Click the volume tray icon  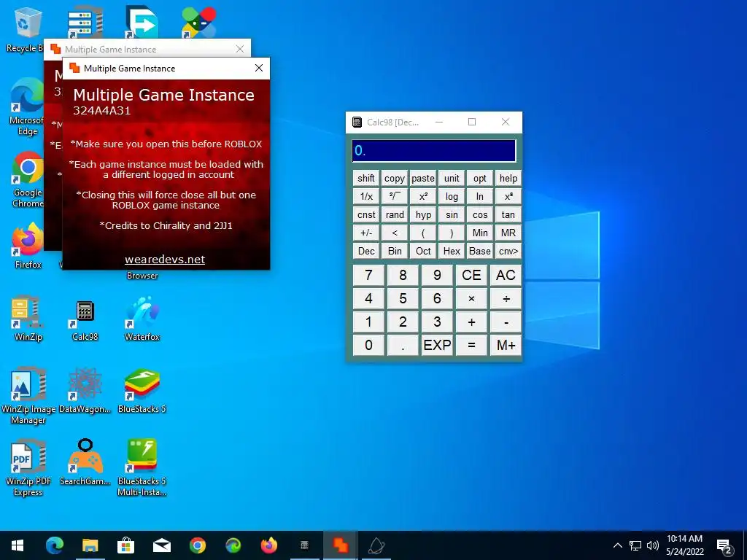pyautogui.click(x=653, y=545)
